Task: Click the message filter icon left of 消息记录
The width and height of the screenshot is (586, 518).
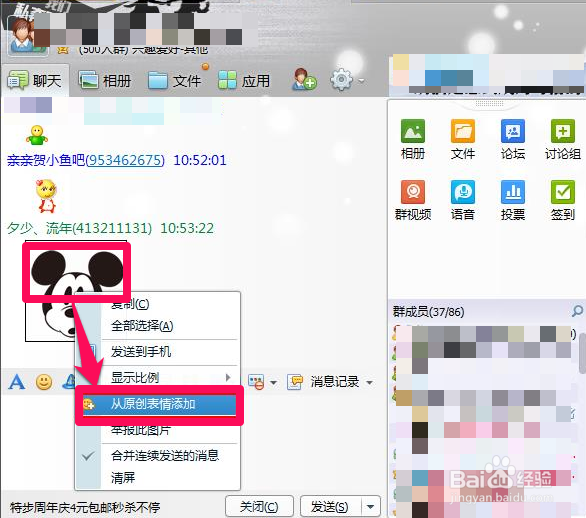Action: pyautogui.click(x=256, y=382)
